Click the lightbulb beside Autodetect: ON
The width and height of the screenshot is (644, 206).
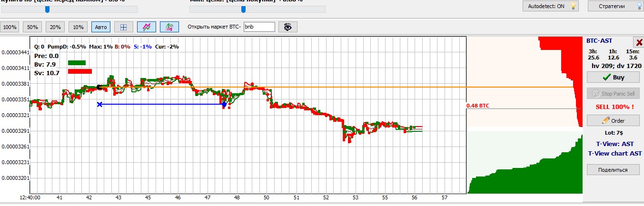pyautogui.click(x=574, y=6)
